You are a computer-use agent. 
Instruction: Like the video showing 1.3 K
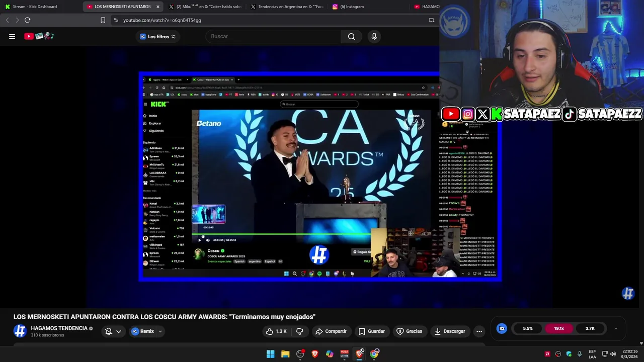pyautogui.click(x=276, y=331)
